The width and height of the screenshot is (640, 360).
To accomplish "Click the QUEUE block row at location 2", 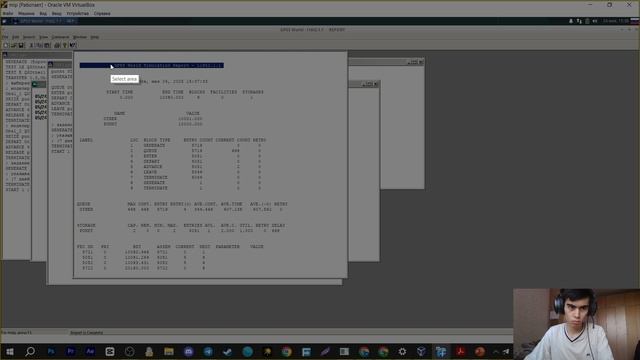I will pyautogui.click(x=195, y=151).
